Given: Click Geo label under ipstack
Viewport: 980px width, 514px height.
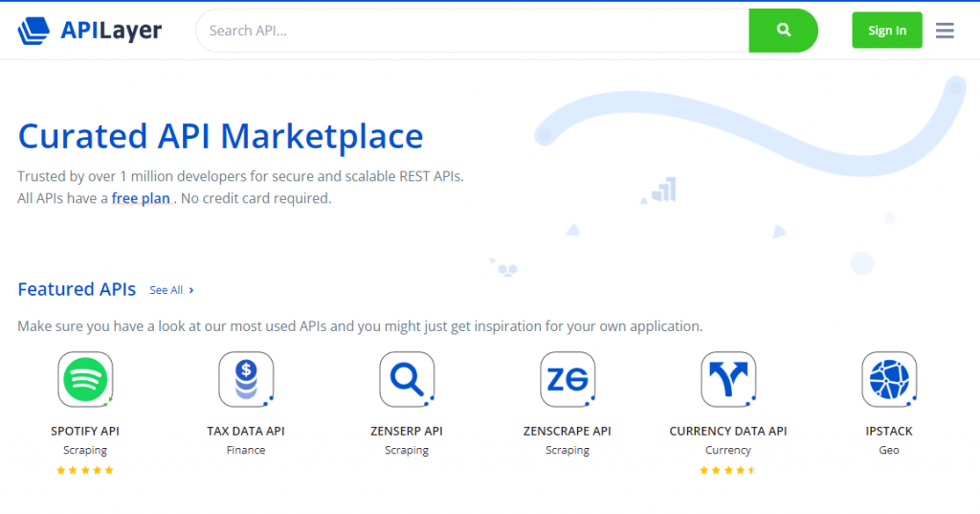Looking at the screenshot, I should 889,450.
